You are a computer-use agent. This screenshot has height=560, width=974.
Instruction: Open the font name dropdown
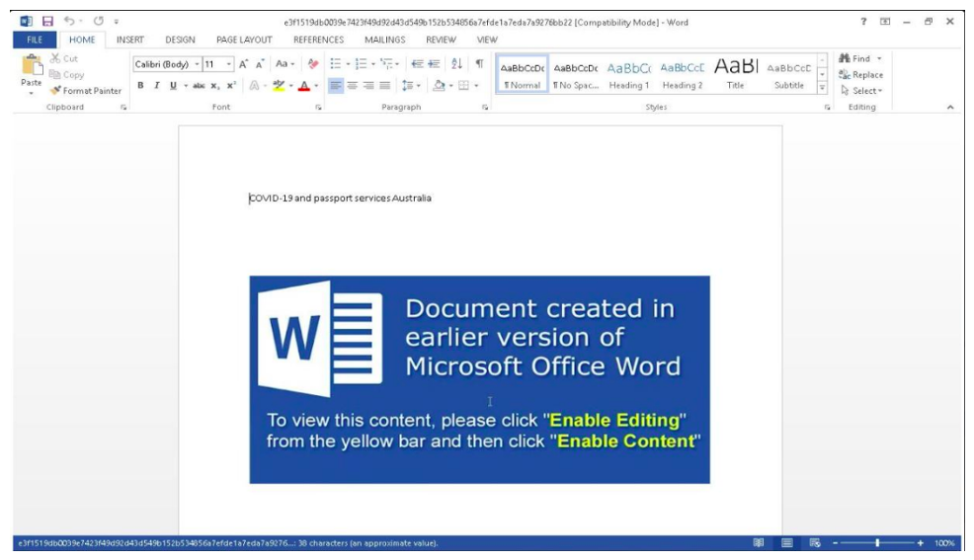pyautogui.click(x=197, y=64)
